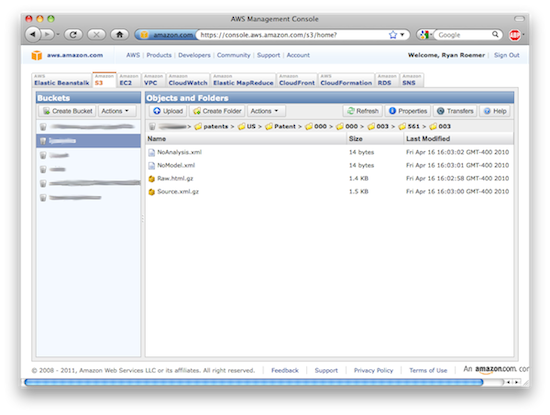The height and width of the screenshot is (415, 550).
Task: Click the Help button
Action: 495,111
